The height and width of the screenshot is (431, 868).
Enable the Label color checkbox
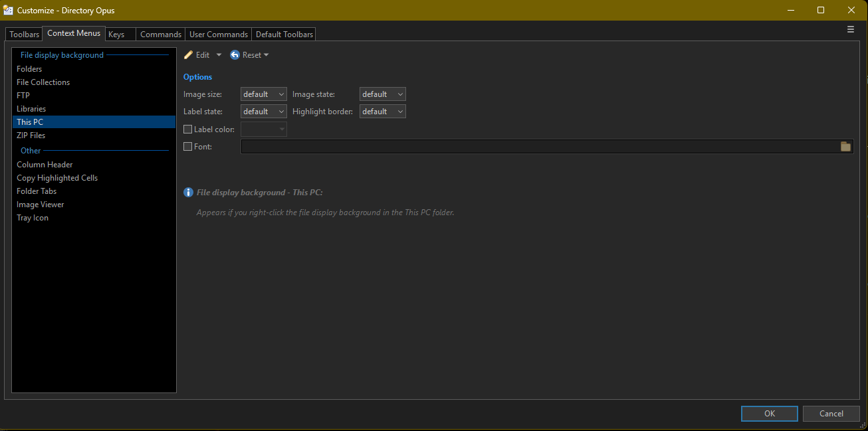click(x=188, y=129)
